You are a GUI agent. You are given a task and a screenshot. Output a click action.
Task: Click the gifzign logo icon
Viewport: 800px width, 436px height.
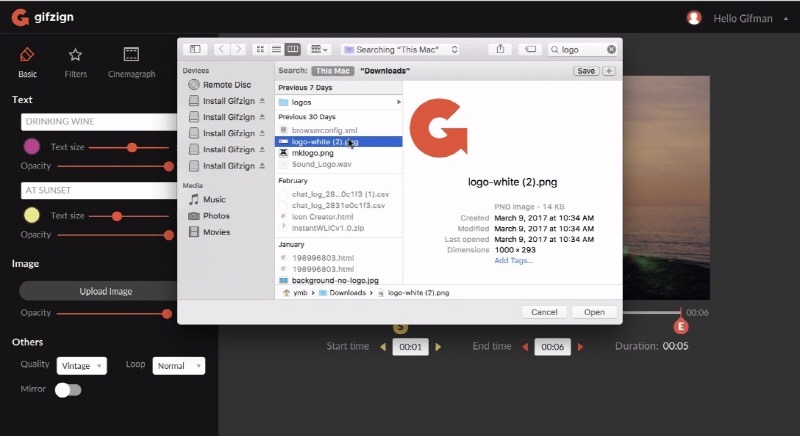[x=20, y=17]
